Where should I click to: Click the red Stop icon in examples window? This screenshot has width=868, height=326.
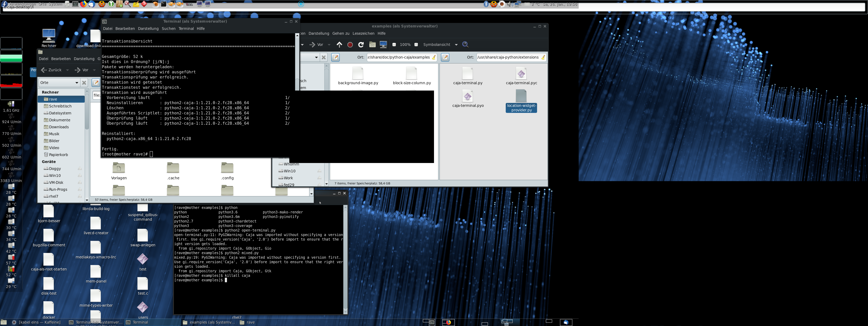point(350,45)
